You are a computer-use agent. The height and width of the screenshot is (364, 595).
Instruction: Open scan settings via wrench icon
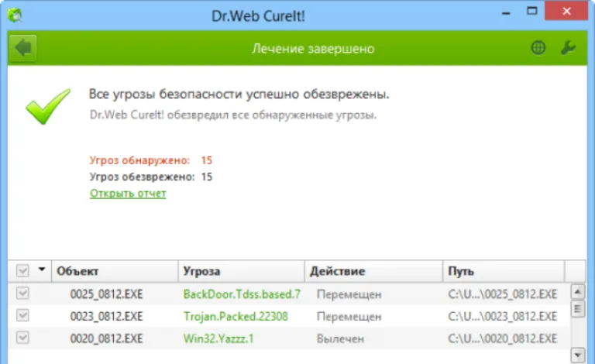click(568, 48)
